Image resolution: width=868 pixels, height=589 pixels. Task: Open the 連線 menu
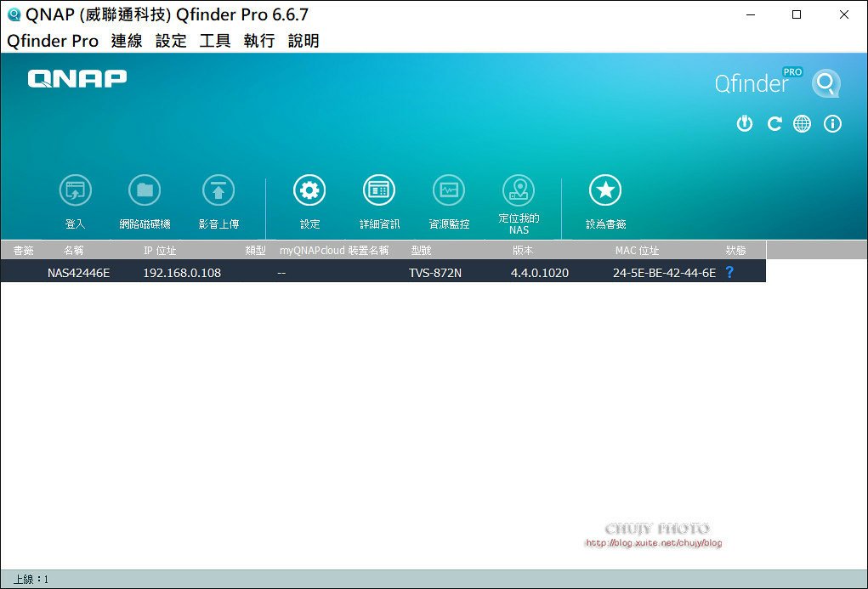coord(127,41)
